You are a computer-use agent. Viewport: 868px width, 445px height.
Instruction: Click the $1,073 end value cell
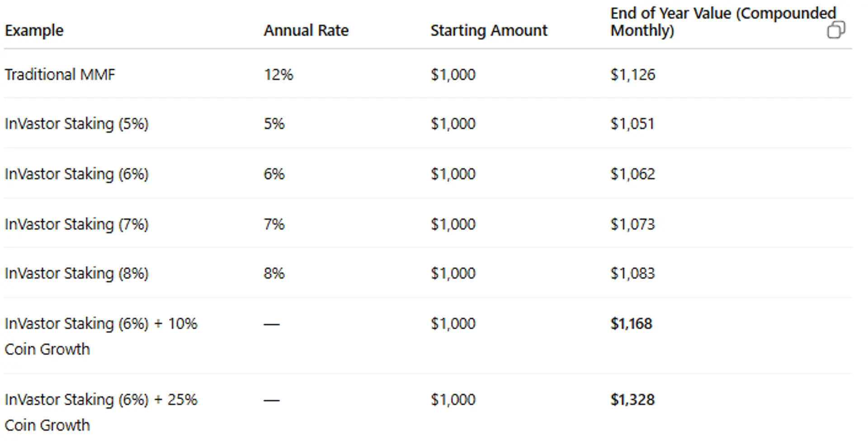[x=632, y=224]
